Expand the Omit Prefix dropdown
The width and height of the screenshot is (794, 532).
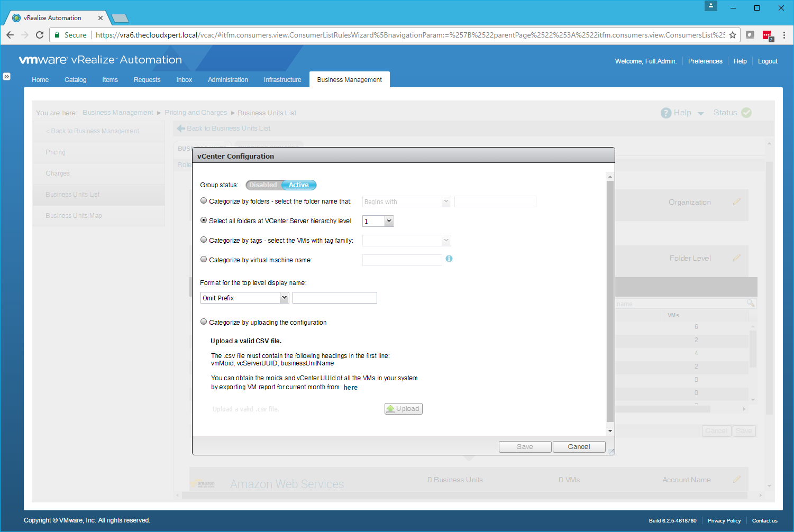pyautogui.click(x=284, y=298)
